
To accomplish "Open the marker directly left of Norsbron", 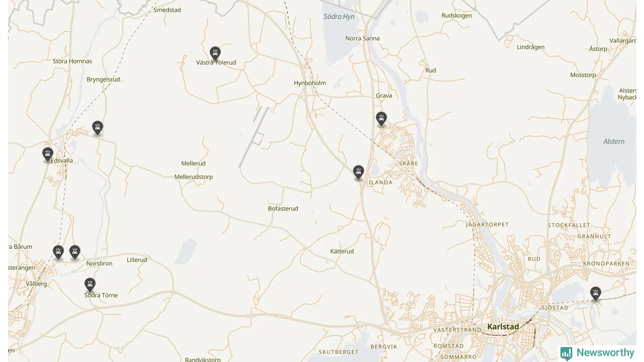I will 75,252.
